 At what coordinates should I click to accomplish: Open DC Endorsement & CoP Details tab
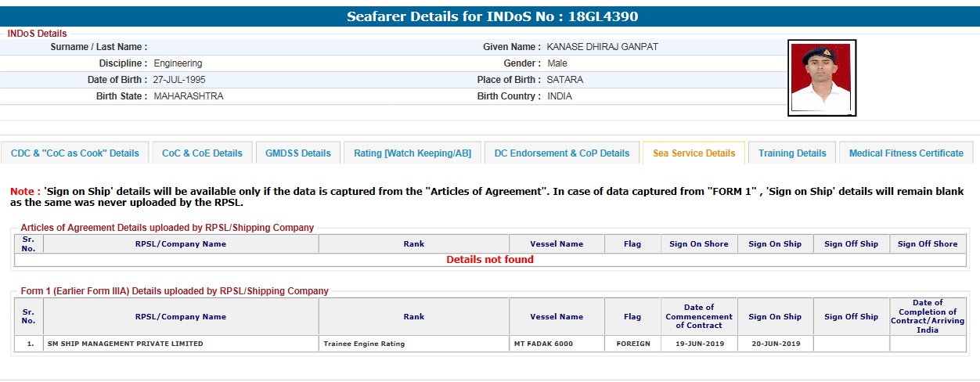[x=561, y=153]
